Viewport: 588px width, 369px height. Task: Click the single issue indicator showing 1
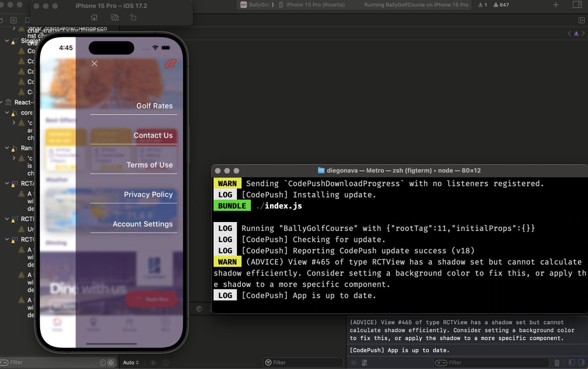(483, 5)
